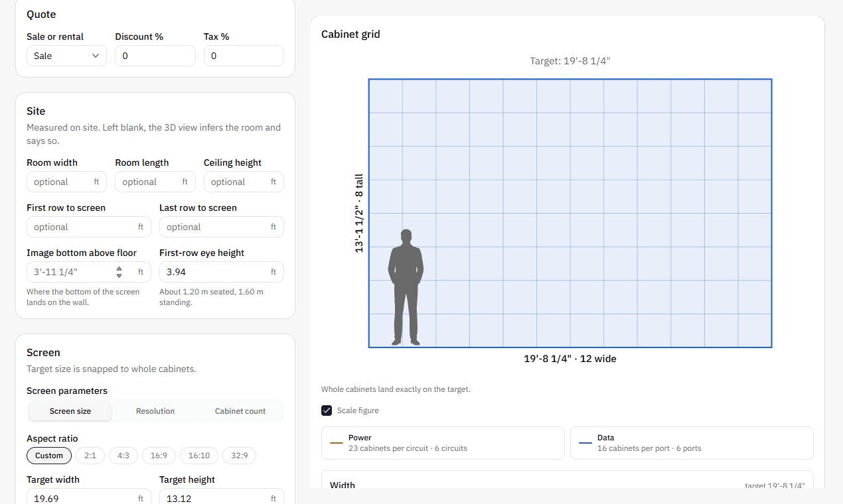Screen dimensions: 843x504
Task: Click the orange Power line swatch
Action: click(x=337, y=443)
